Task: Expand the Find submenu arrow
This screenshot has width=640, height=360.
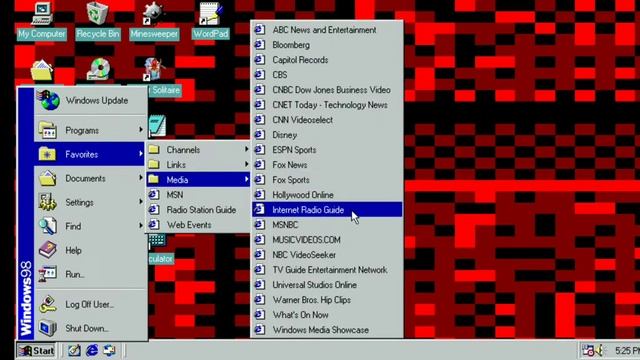Action: tap(141, 226)
